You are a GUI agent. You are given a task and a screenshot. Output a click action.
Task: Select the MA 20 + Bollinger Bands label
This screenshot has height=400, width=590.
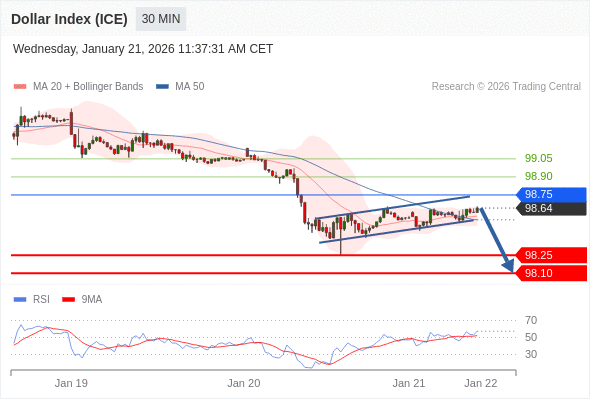pyautogui.click(x=88, y=87)
